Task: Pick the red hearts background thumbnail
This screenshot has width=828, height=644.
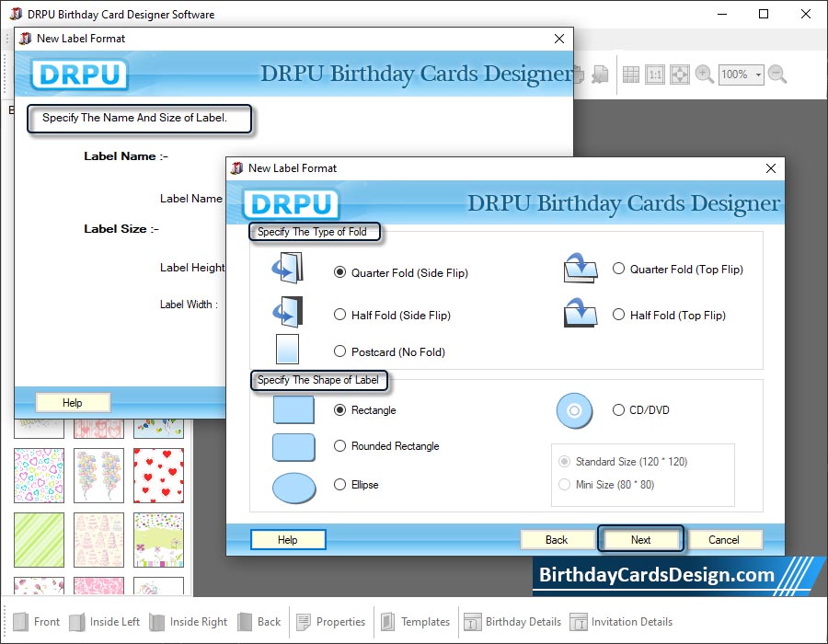Action: (158, 475)
